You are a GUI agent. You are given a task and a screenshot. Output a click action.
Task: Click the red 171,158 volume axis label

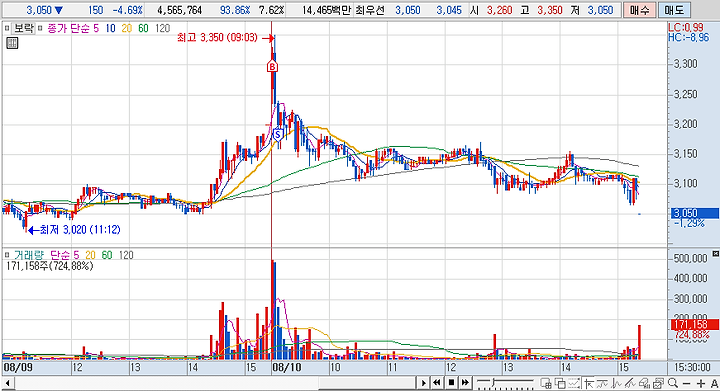point(694,325)
